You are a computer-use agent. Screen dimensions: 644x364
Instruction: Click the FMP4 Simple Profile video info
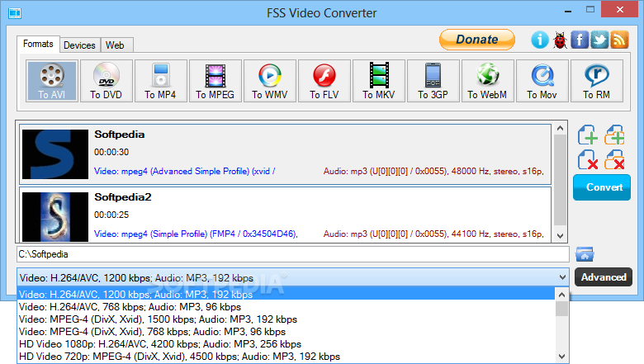pos(196,234)
